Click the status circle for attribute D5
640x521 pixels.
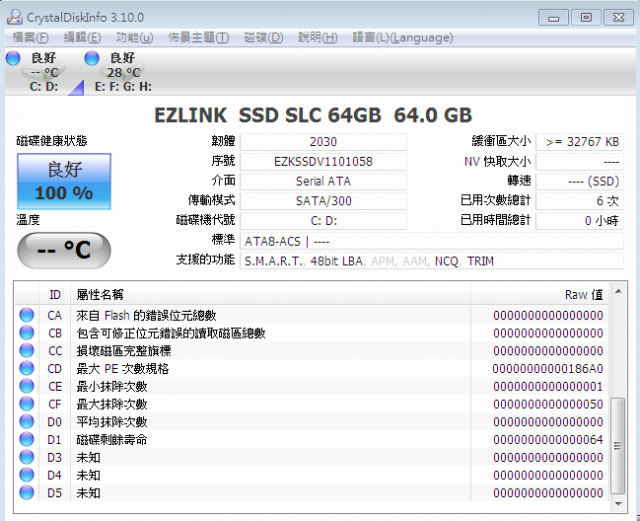[x=27, y=493]
